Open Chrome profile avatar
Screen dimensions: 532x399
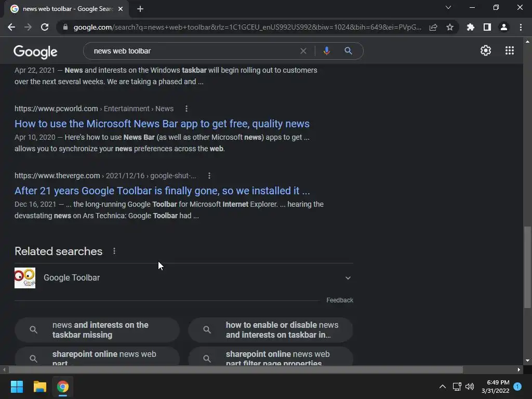[x=504, y=27]
